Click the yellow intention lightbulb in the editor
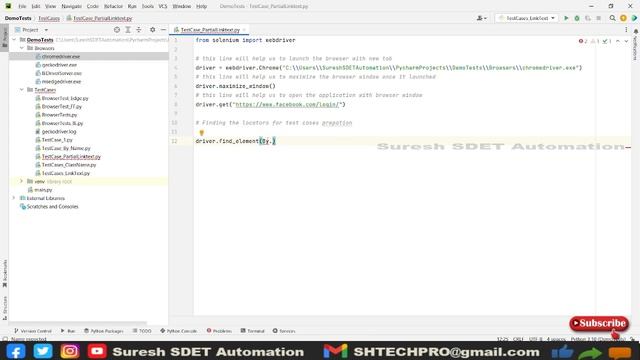 (202, 133)
